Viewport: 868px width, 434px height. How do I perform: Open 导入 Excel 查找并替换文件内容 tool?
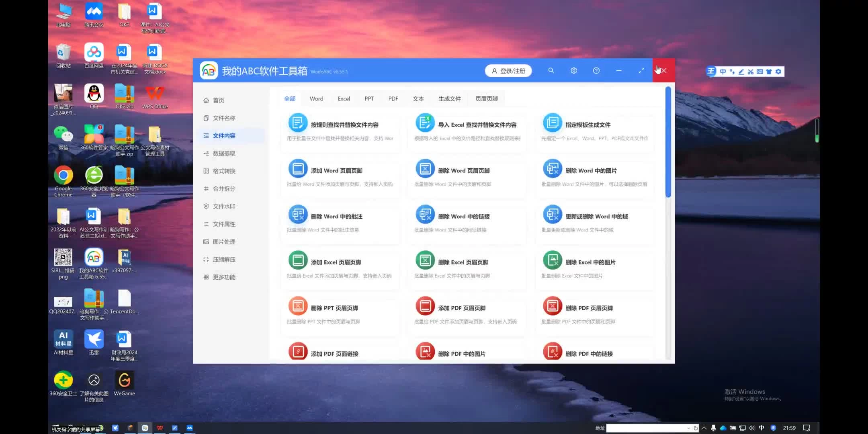[477, 125]
